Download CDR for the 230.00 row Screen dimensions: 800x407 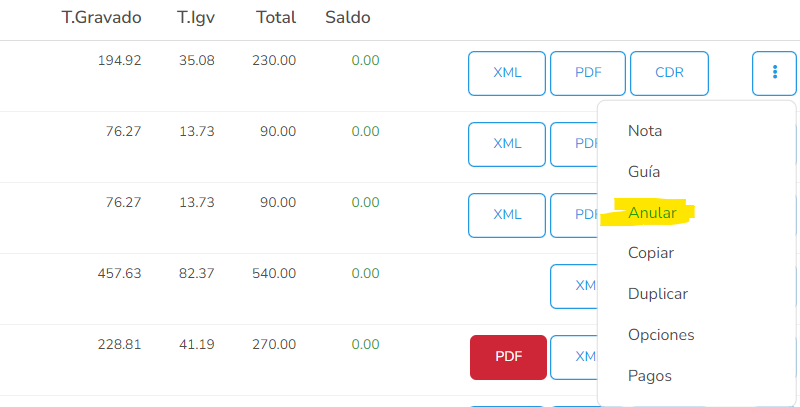pos(669,73)
